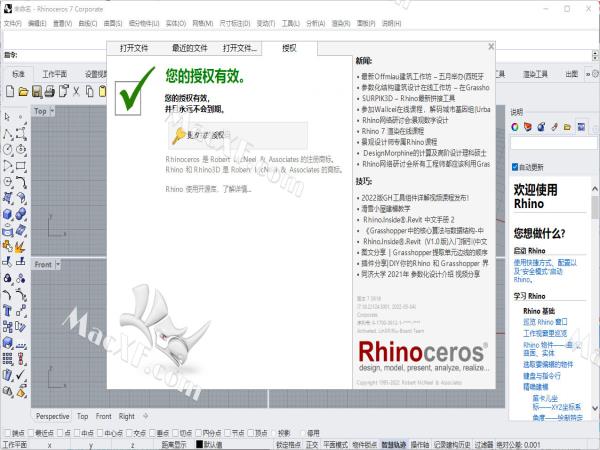Select the Ellipse tool in left sidebar

click(x=21, y=149)
